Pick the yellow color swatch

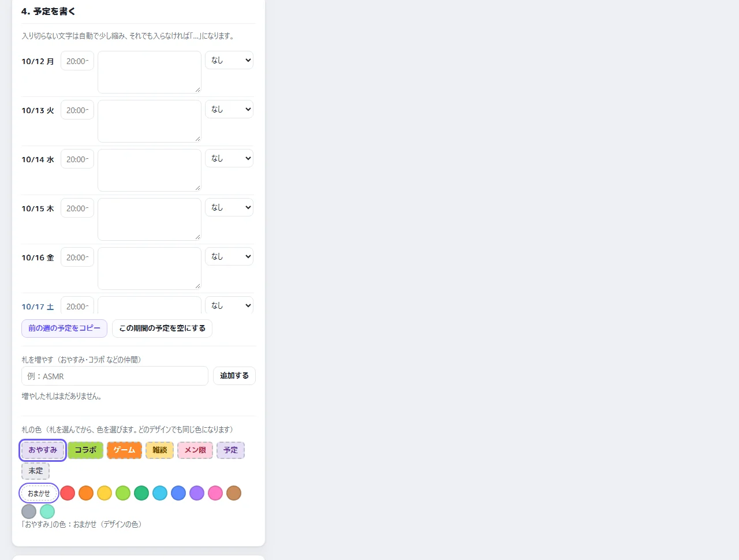[x=104, y=493]
